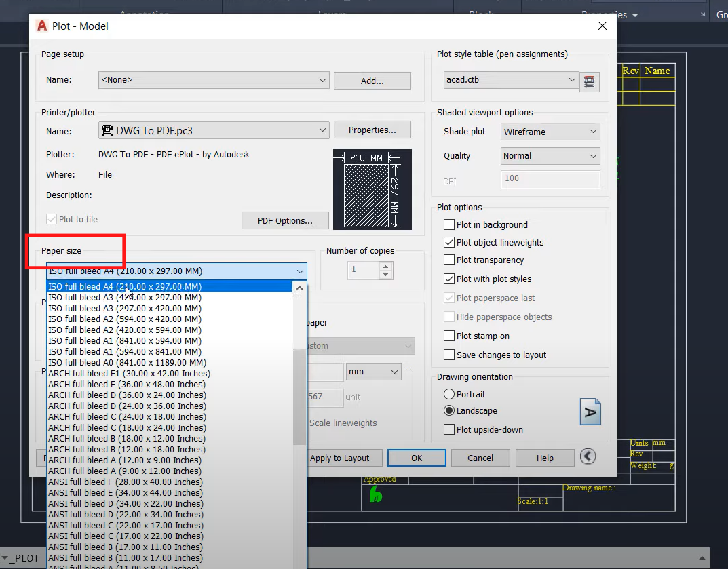Select ISO full bleed A2 (594.00 x 420.00 MM)
The height and width of the screenshot is (569, 728).
click(x=170, y=319)
